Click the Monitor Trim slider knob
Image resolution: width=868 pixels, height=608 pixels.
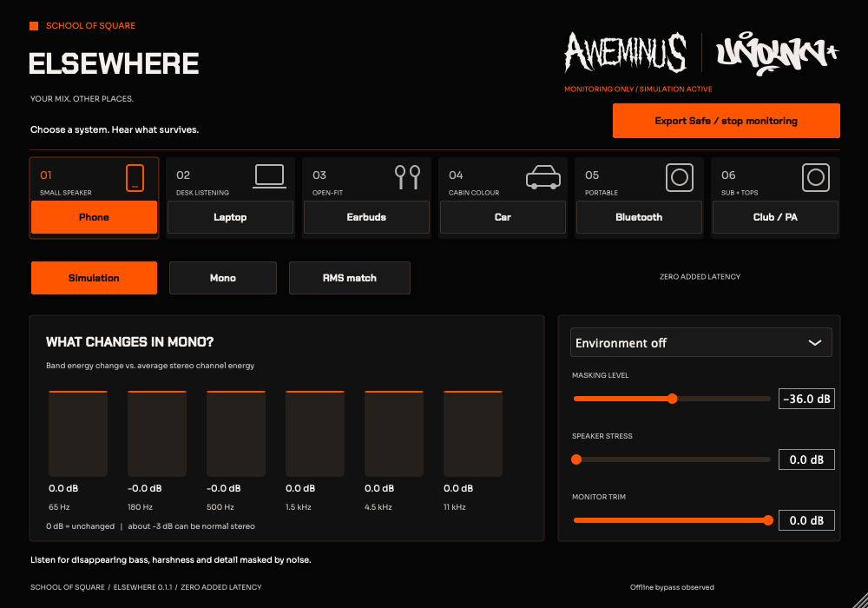click(768, 520)
